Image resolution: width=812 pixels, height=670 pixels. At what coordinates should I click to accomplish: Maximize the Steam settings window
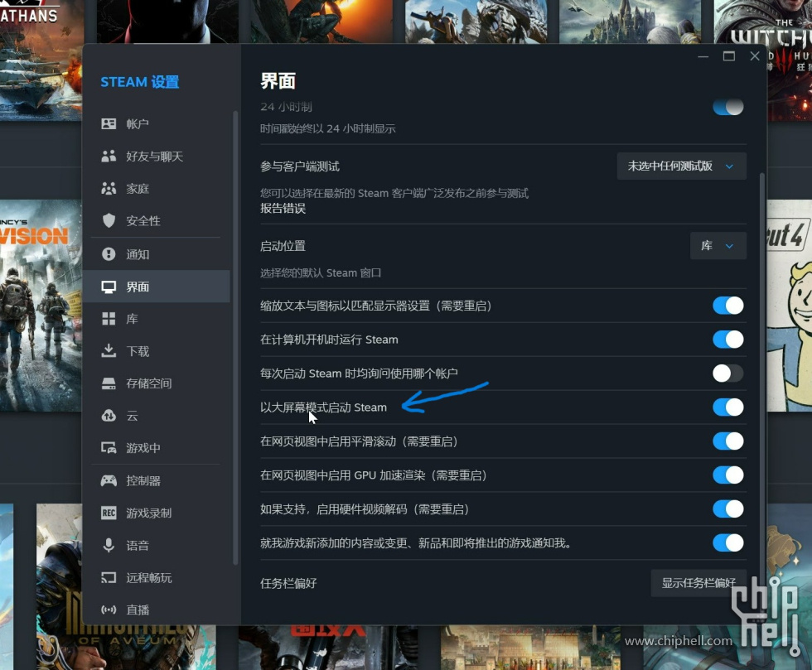point(729,56)
